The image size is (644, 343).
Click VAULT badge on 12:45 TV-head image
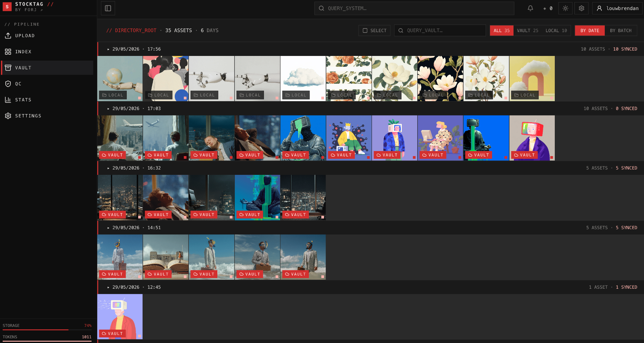(x=112, y=334)
